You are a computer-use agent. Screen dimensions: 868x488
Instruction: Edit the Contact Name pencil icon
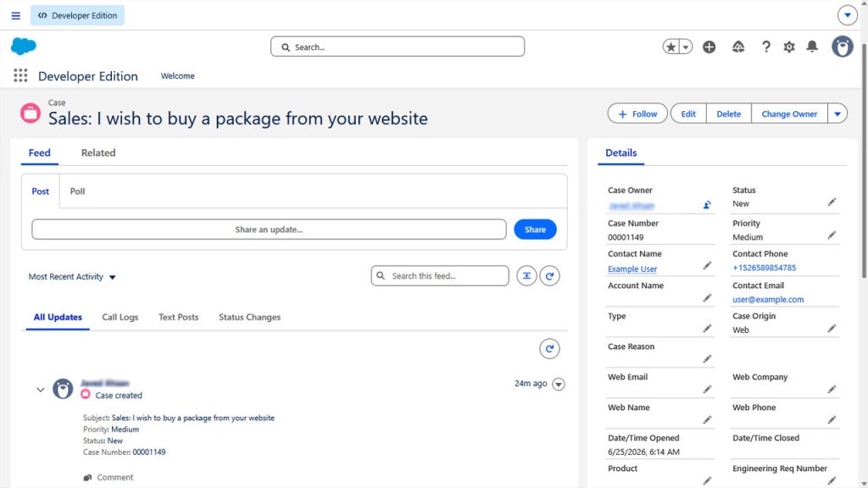pyautogui.click(x=707, y=266)
